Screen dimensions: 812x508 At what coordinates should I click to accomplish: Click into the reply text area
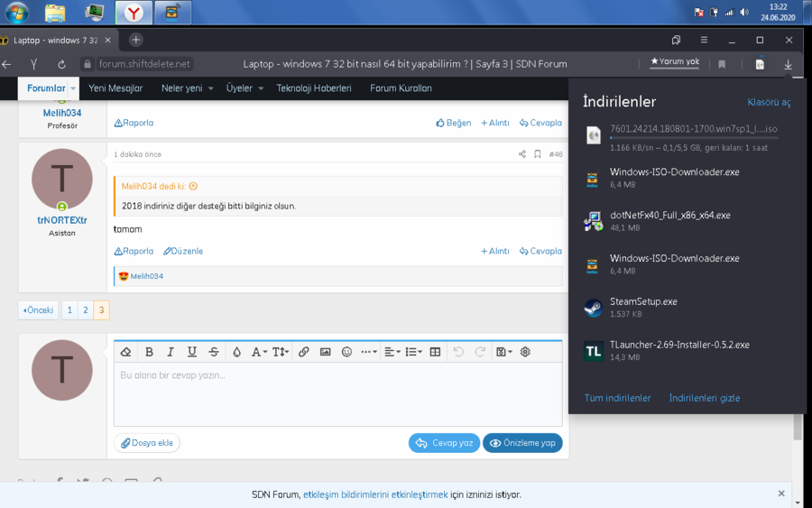point(338,394)
